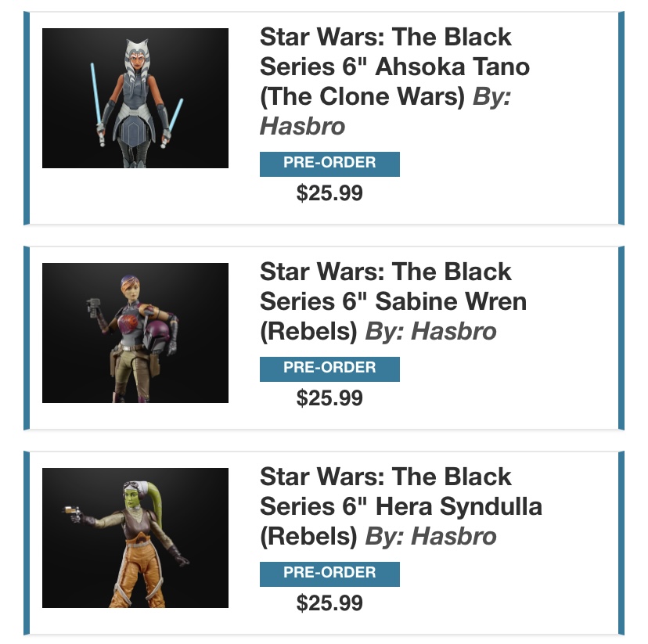The height and width of the screenshot is (644, 648).
Task: Click the Ahsoka Tano $25.99 price
Action: (x=329, y=193)
